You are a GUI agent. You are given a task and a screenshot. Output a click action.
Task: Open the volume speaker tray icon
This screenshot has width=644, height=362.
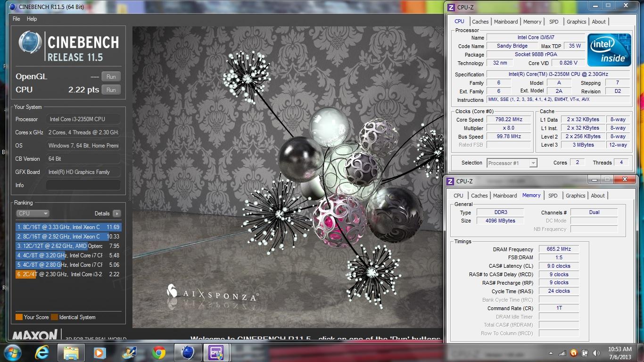596,353
